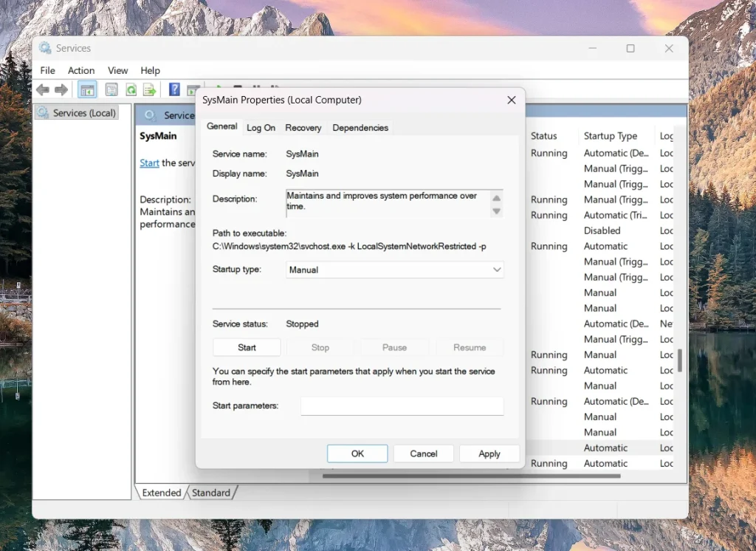Viewport: 756px width, 551px height.
Task: Switch to the Log On tab
Action: pyautogui.click(x=261, y=128)
